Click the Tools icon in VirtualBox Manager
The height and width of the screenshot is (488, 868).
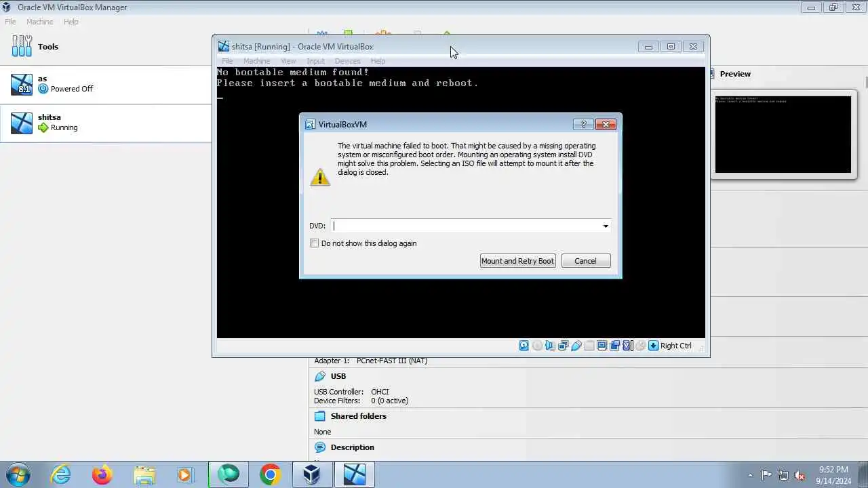(22, 46)
